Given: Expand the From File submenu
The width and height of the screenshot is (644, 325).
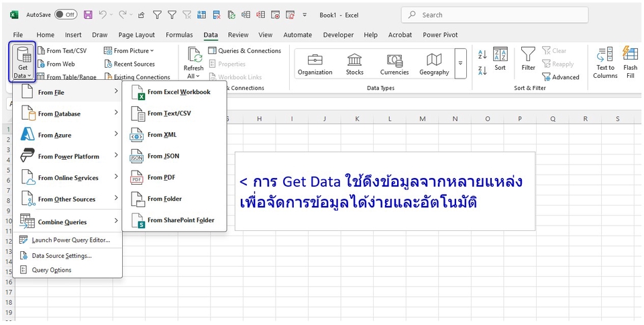Looking at the screenshot, I should pyautogui.click(x=68, y=93).
